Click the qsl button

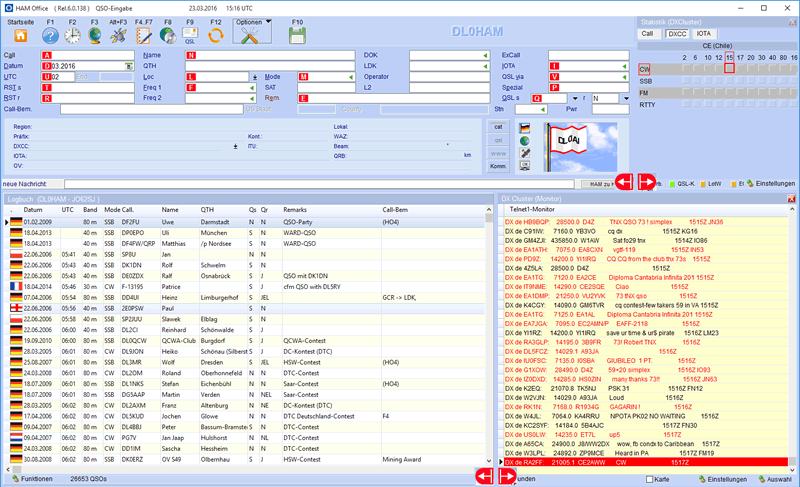coord(498,140)
